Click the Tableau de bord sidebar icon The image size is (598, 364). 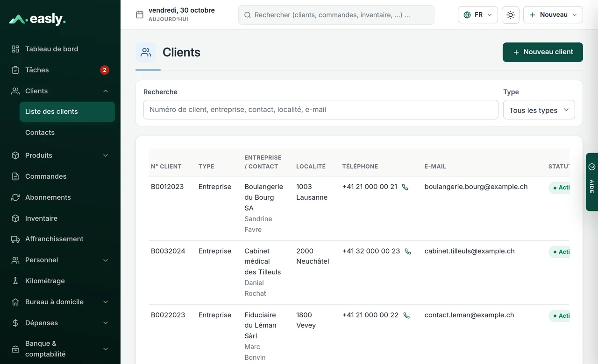click(x=15, y=49)
